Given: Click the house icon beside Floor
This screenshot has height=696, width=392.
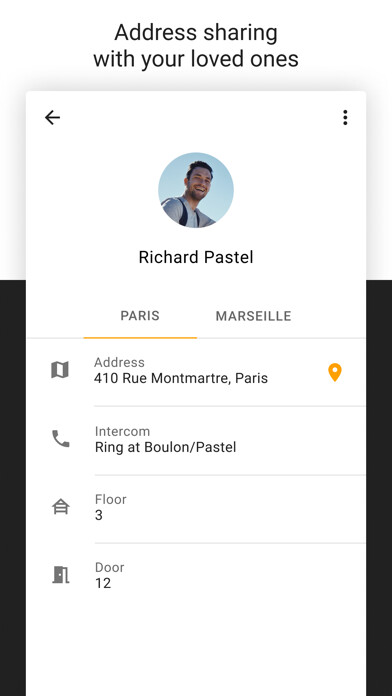Looking at the screenshot, I should click(61, 506).
